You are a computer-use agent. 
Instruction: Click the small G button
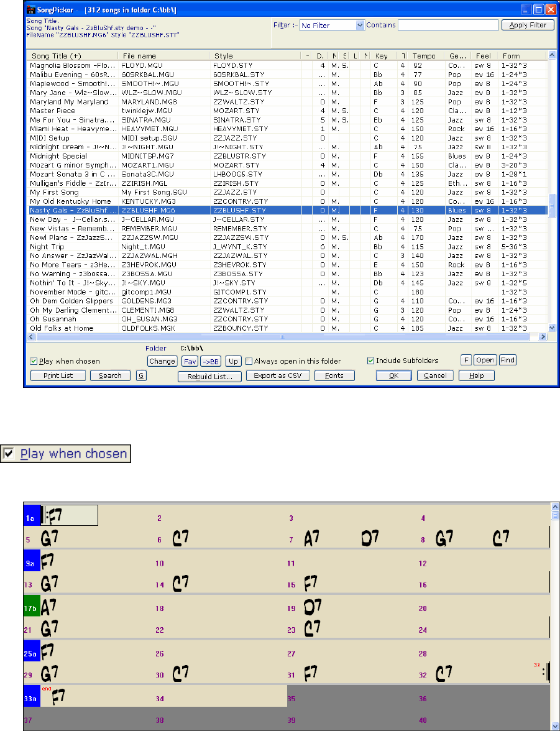coord(141,375)
